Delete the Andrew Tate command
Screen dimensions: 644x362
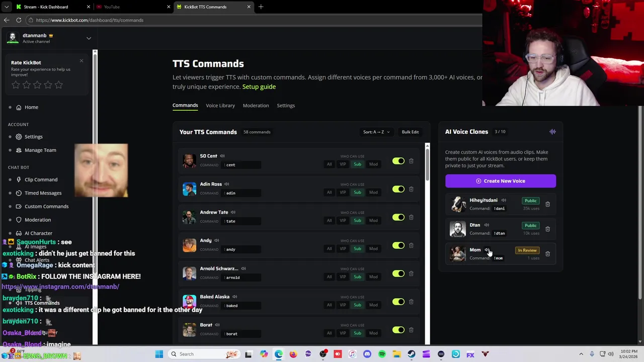(x=411, y=217)
